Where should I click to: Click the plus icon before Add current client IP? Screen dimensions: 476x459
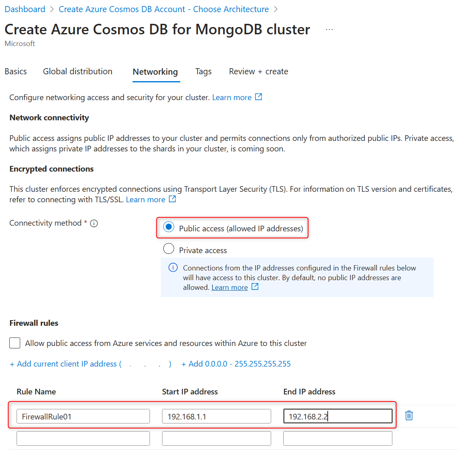[12, 364]
